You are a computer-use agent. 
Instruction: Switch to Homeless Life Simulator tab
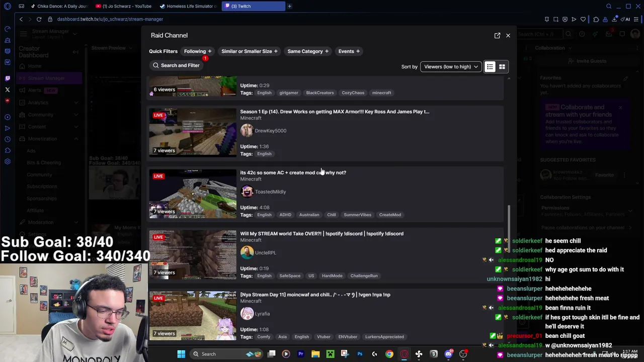[x=188, y=6]
